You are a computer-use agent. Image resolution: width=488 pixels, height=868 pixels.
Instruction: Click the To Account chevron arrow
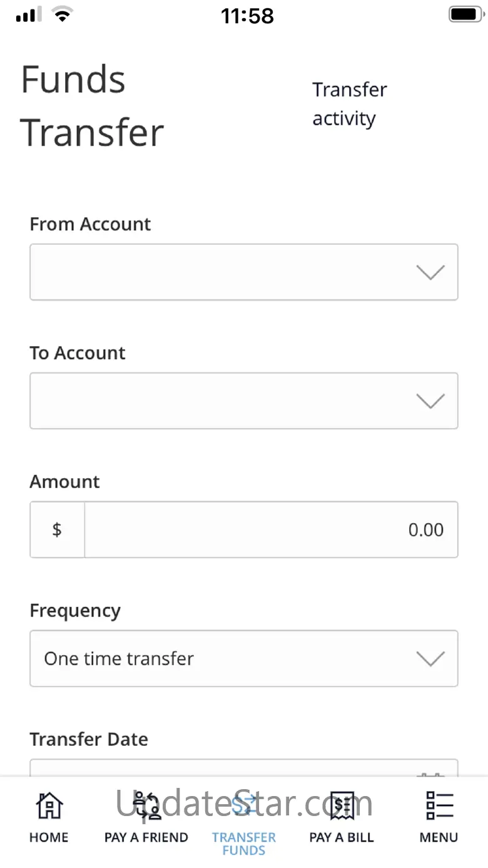(430, 401)
